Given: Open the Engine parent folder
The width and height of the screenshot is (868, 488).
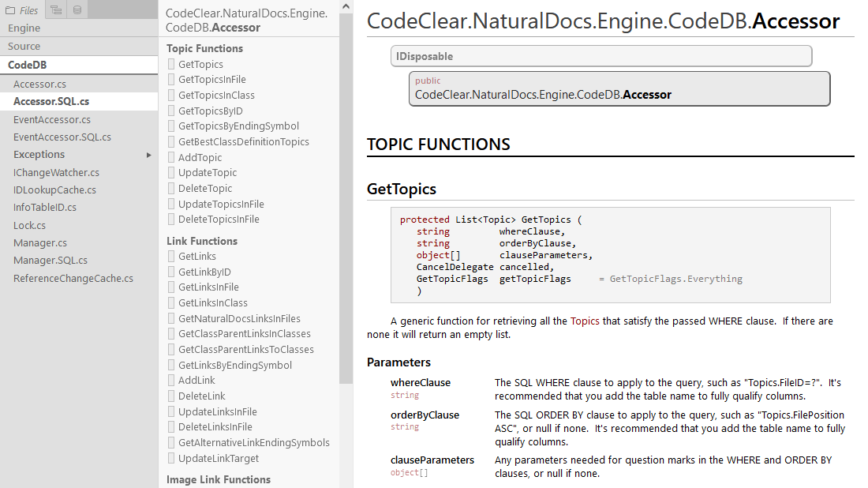Looking at the screenshot, I should (x=24, y=28).
